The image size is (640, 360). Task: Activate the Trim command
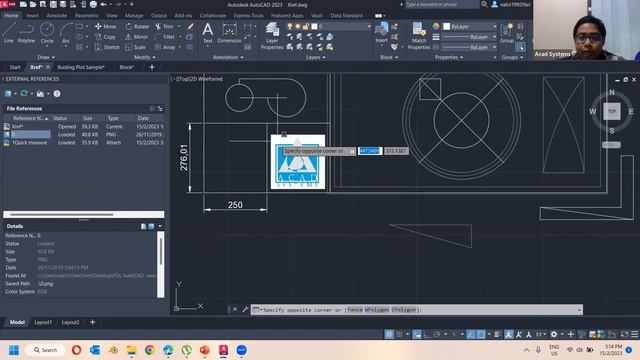point(164,27)
